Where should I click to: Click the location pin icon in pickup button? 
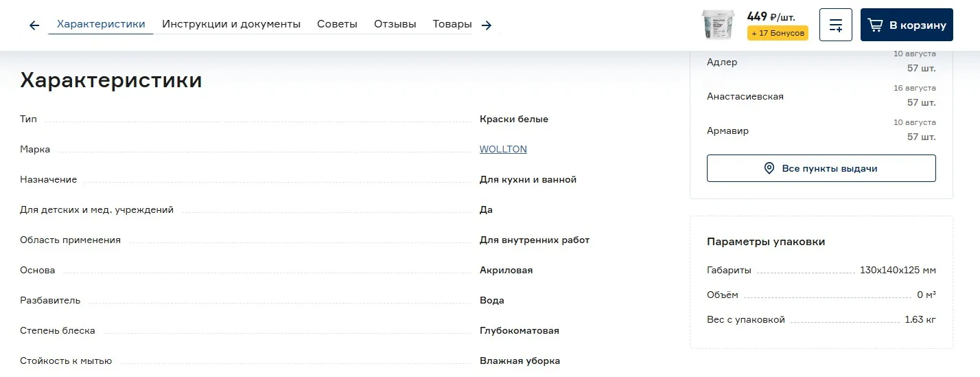(x=769, y=168)
